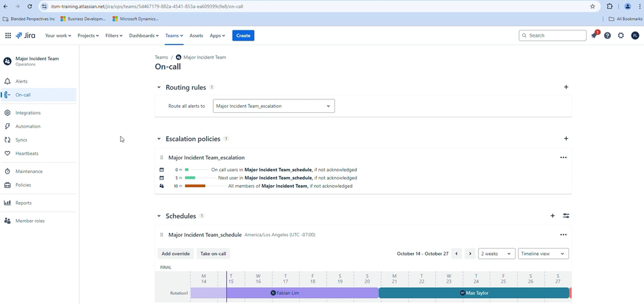Click the 0 m green escalation bar
Image resolution: width=644 pixels, height=304 pixels.
[186, 170]
